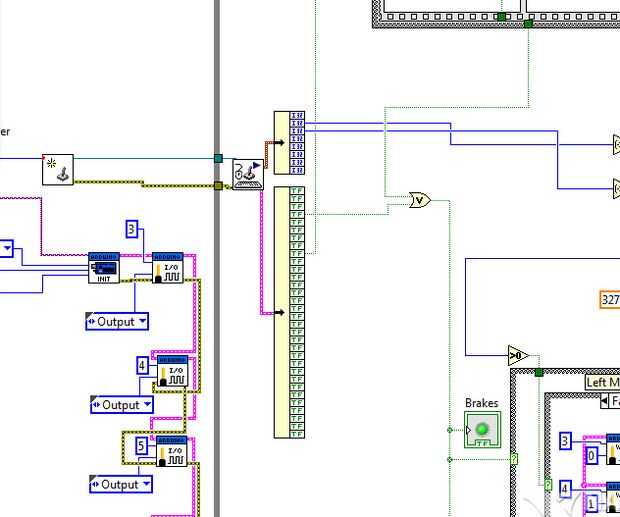
Task: Select the Arduino I/O node wired to constant 3
Action: tap(168, 268)
